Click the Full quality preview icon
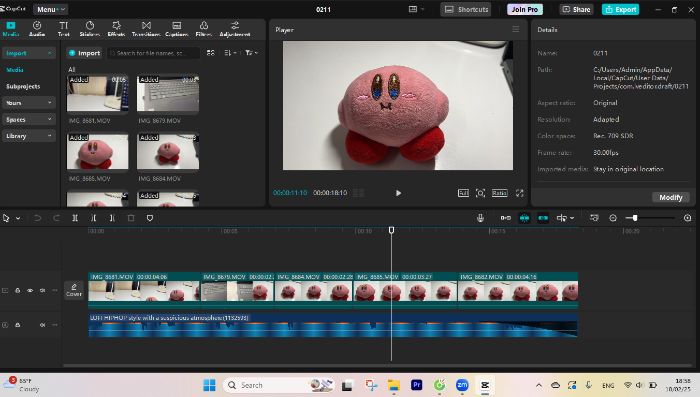700x397 pixels. coord(463,193)
